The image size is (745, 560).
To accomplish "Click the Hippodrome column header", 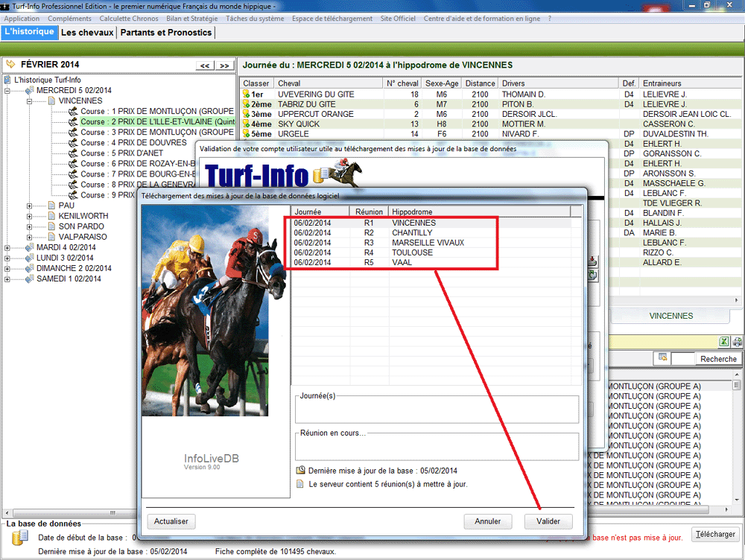I will [x=479, y=211].
